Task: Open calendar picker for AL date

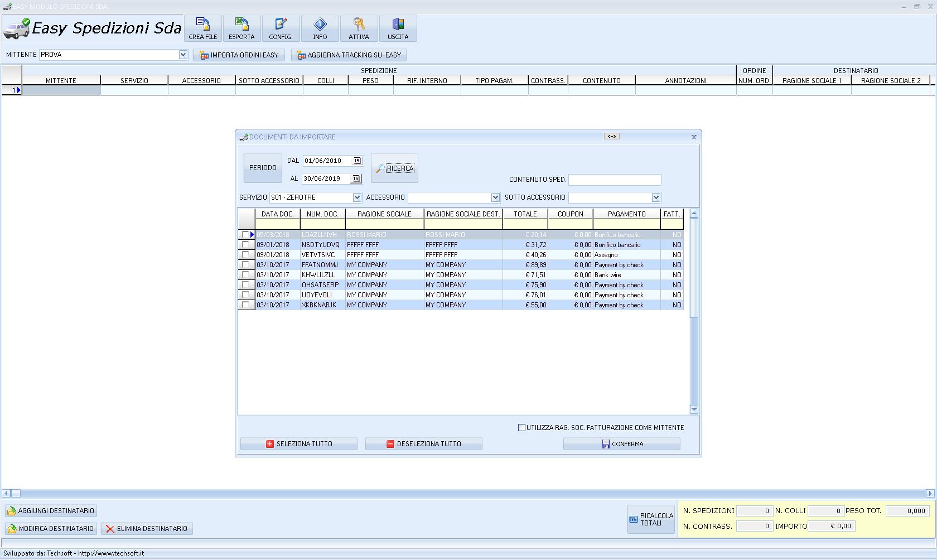Action: (356, 179)
